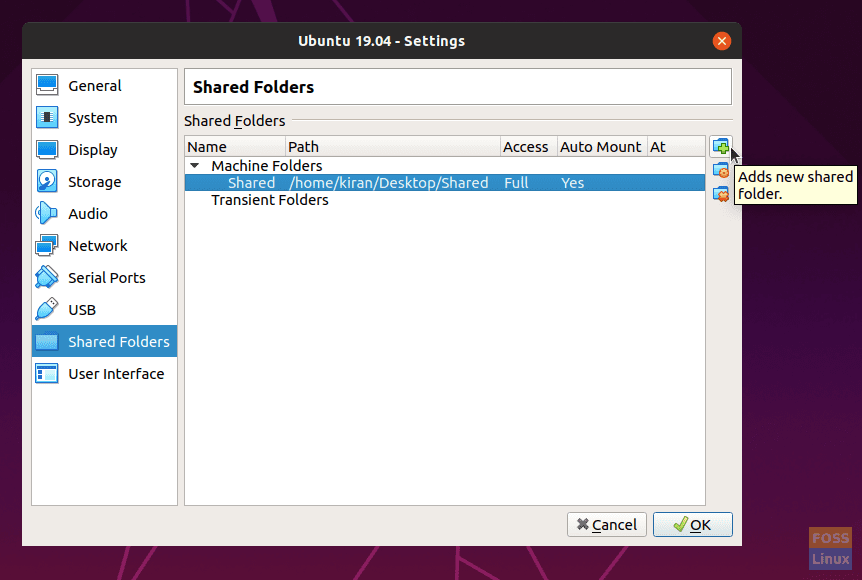Click the At column header
Viewport: 862px width, 580px height.
(x=676, y=147)
